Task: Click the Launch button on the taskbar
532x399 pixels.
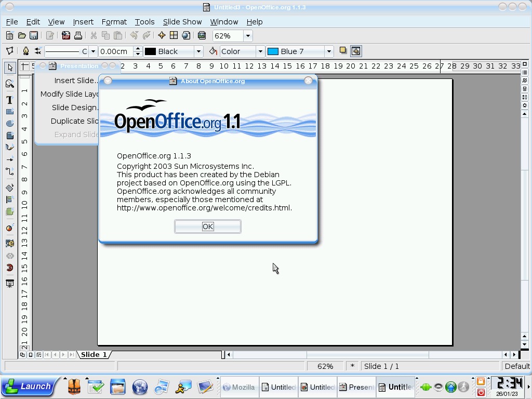Action: (30, 387)
